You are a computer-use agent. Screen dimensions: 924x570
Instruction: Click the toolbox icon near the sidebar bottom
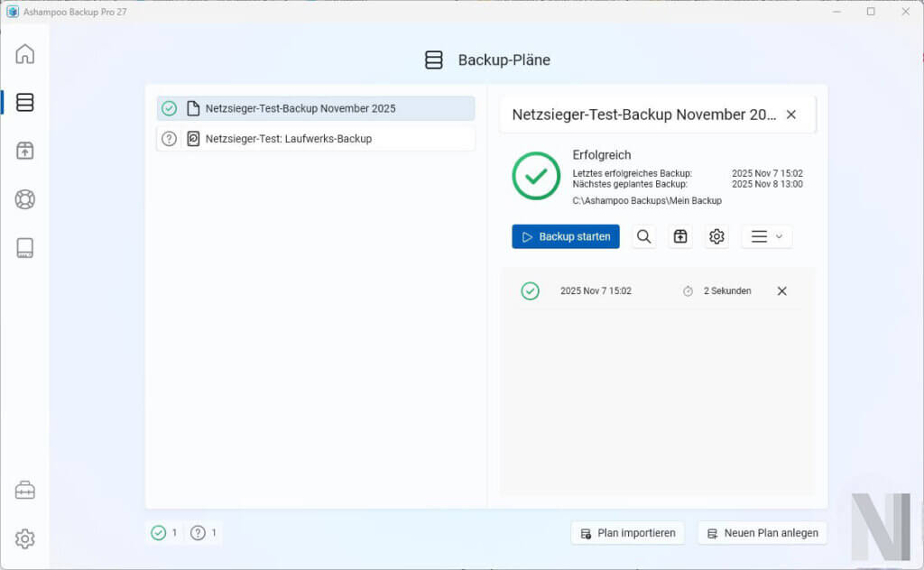click(24, 489)
